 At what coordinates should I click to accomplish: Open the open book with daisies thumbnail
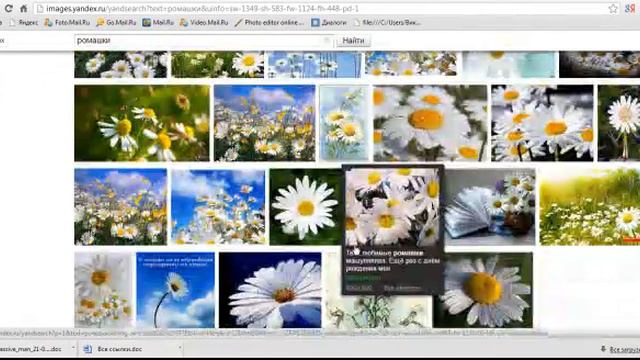(490, 207)
